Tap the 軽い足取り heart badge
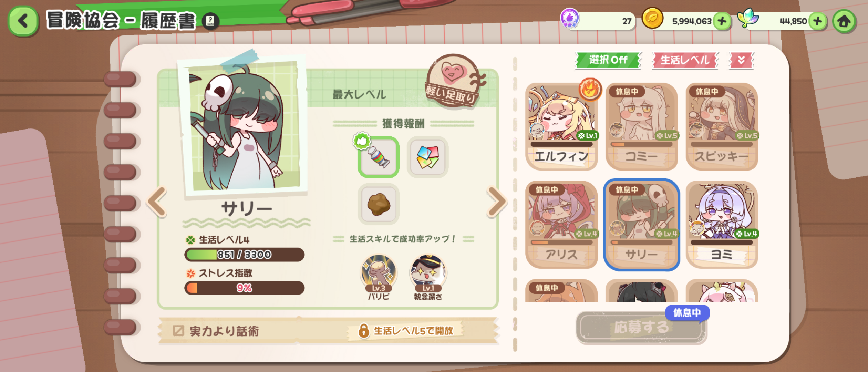The height and width of the screenshot is (372, 868). click(454, 81)
